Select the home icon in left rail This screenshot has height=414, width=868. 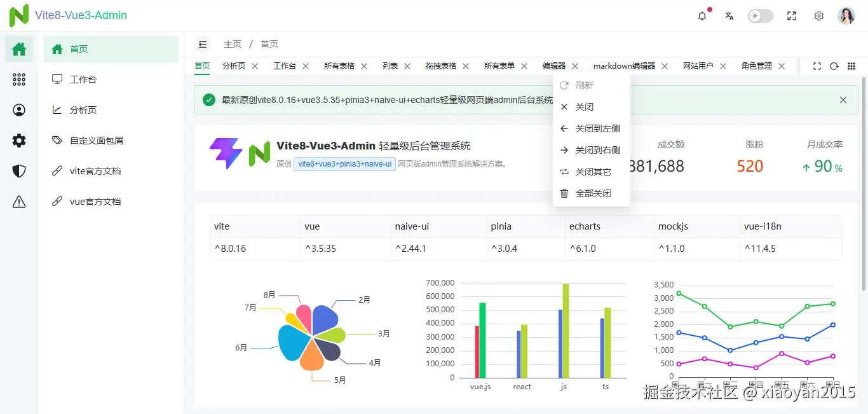19,49
